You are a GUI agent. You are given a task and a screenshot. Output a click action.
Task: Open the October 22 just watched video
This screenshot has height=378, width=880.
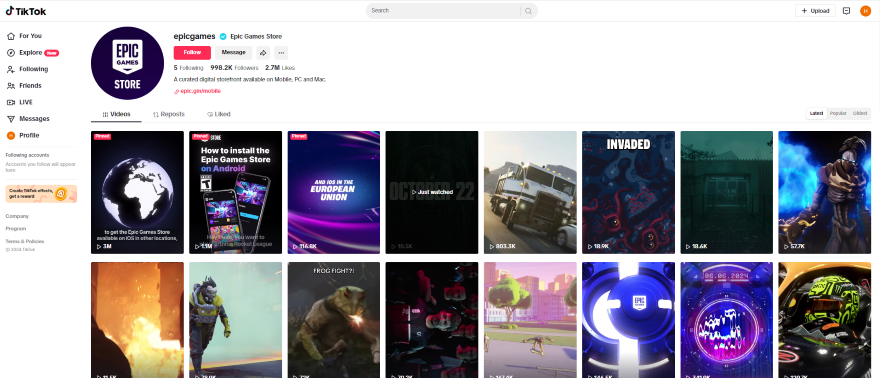tap(432, 192)
